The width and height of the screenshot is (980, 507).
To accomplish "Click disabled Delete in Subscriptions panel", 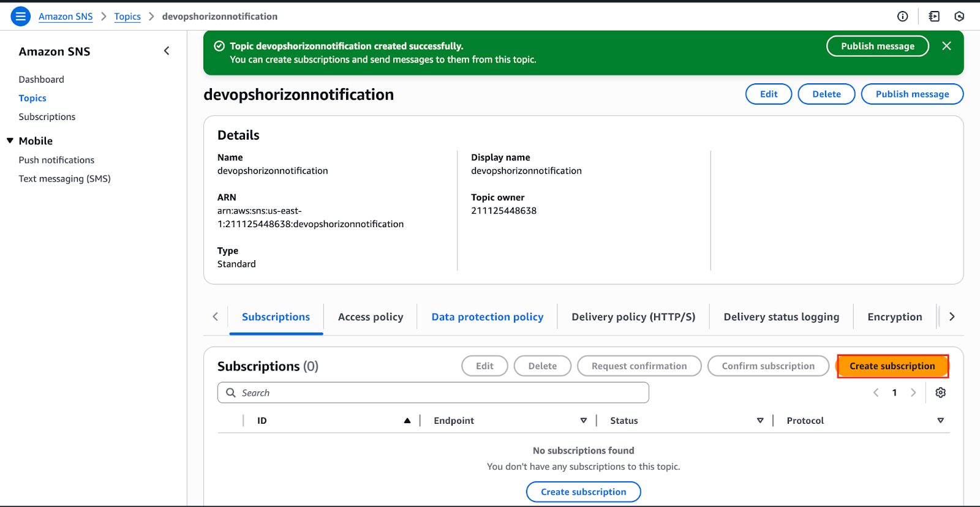I will [543, 366].
